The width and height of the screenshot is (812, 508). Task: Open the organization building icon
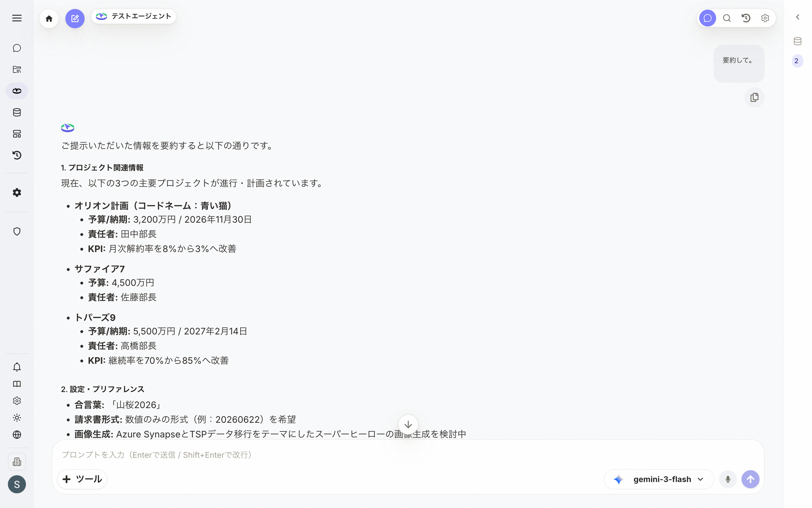coord(17,462)
